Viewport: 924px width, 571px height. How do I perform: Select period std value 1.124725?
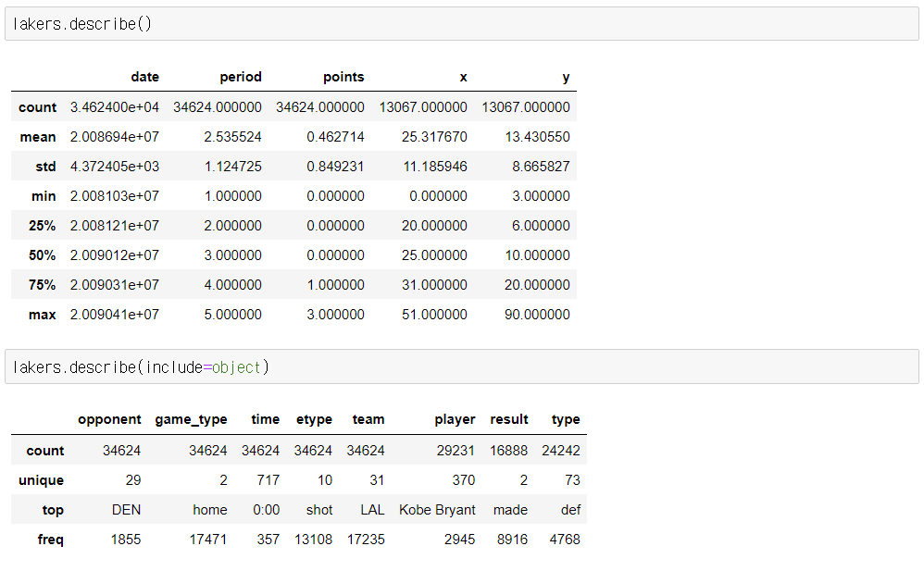coord(232,167)
